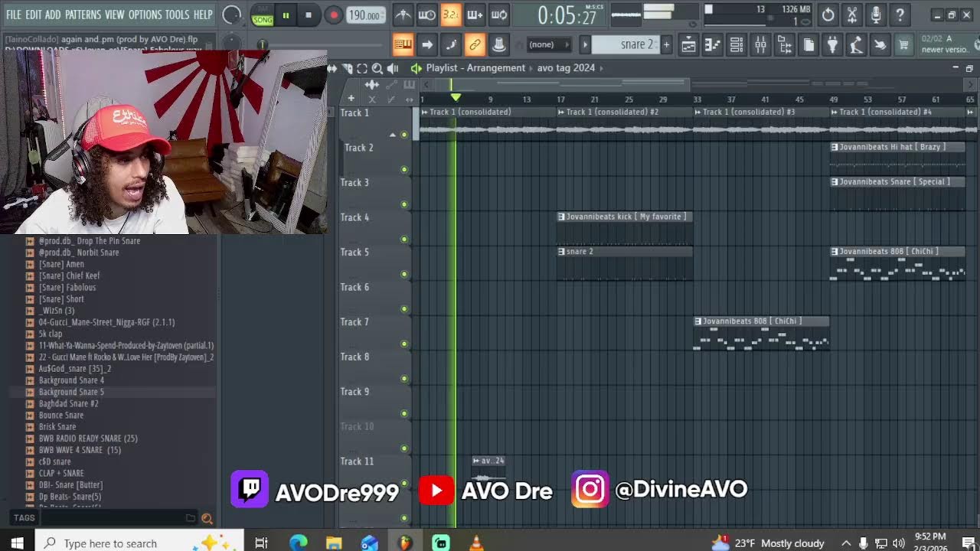The image size is (980, 551).
Task: Toggle typing keyboard to piano icon
Action: (403, 44)
